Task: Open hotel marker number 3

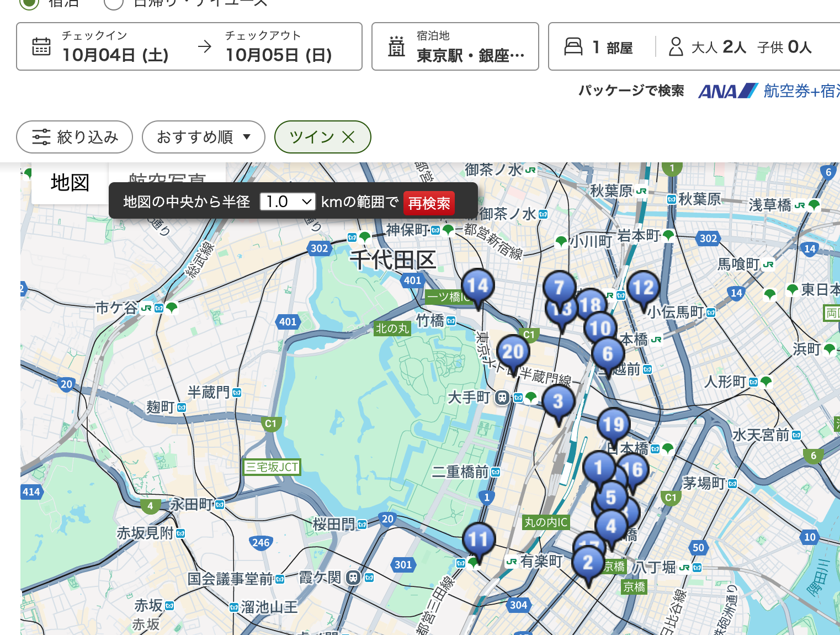Action: pyautogui.click(x=558, y=401)
